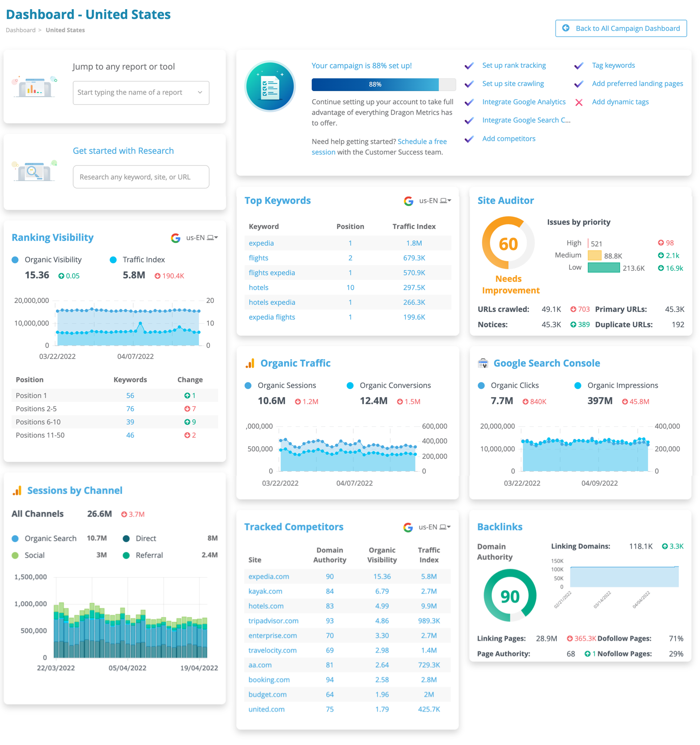Click Positions 2-5 keywords count 76
Viewport: 700px width, 745px height.
[x=130, y=409]
